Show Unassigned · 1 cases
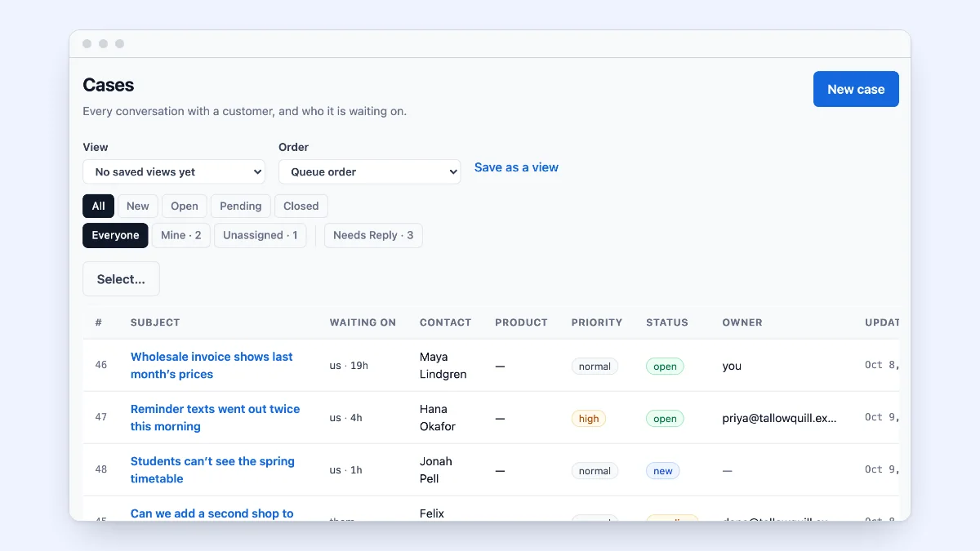The height and width of the screenshot is (551, 980). (x=261, y=235)
